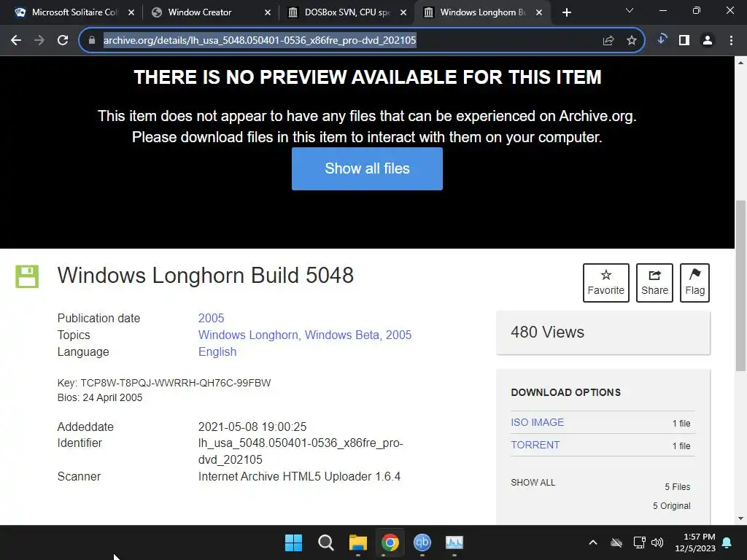
Task: Click the product key text
Action: [164, 383]
